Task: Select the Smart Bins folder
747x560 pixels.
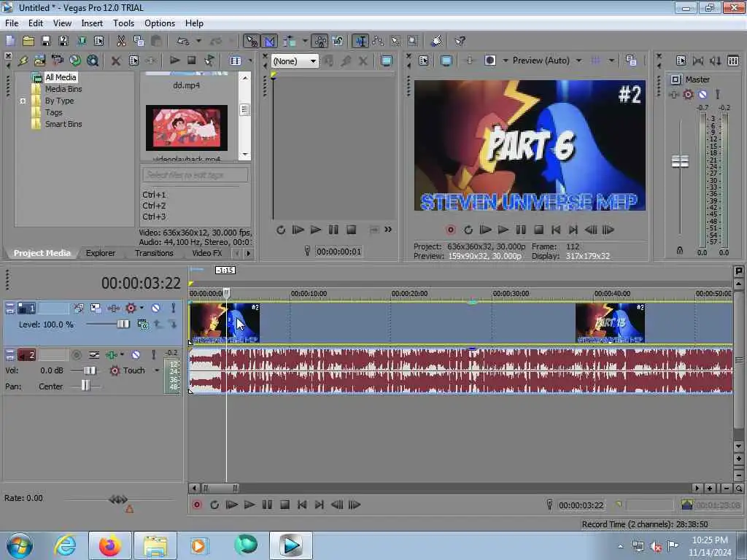Action: pos(63,124)
